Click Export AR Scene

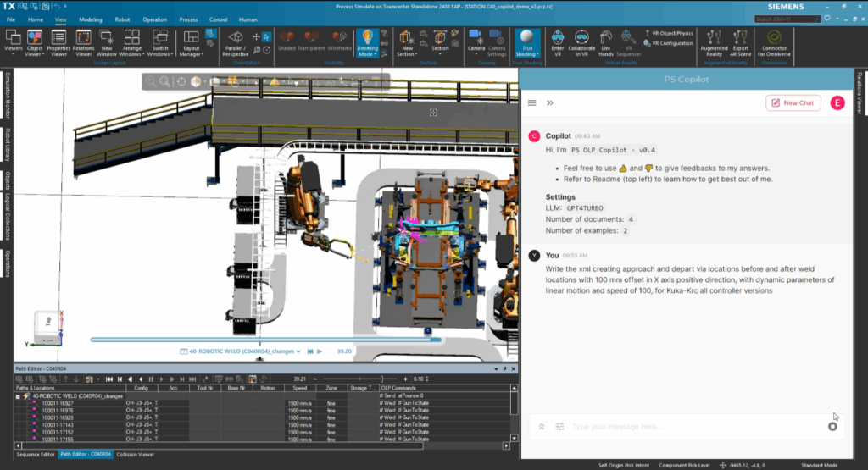[x=740, y=43]
